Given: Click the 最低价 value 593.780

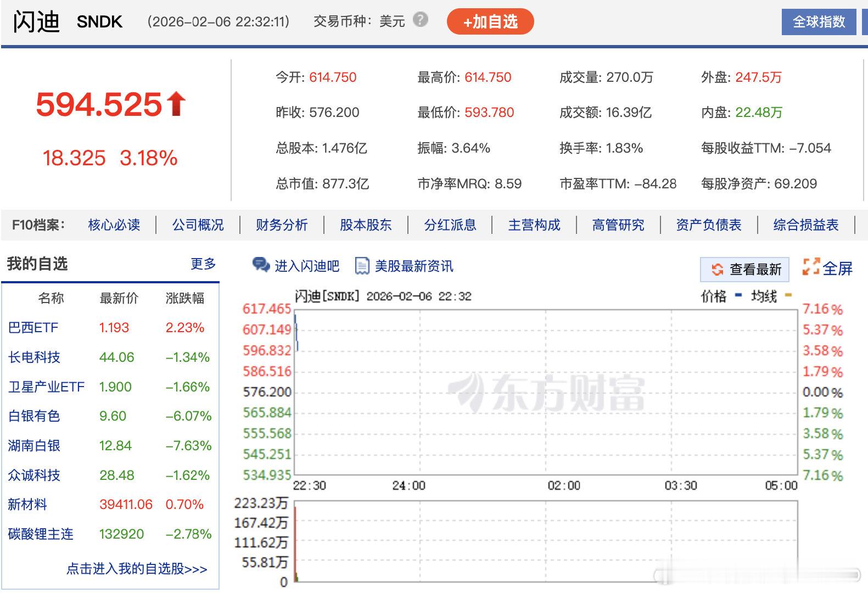Looking at the screenshot, I should (489, 113).
